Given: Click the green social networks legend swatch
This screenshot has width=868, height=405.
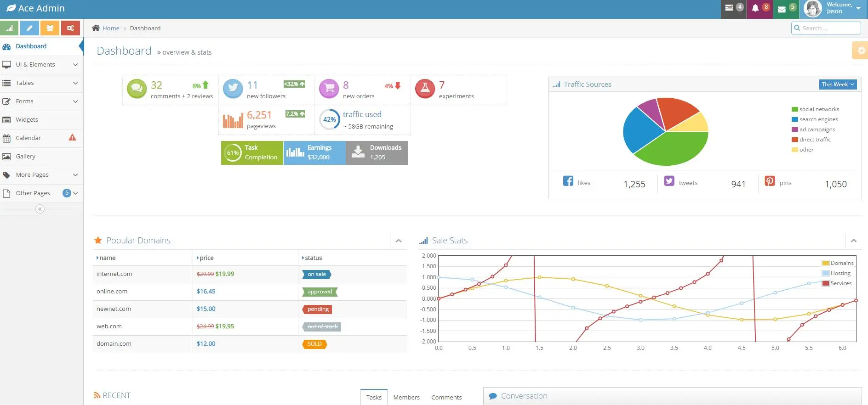Looking at the screenshot, I should (795, 109).
